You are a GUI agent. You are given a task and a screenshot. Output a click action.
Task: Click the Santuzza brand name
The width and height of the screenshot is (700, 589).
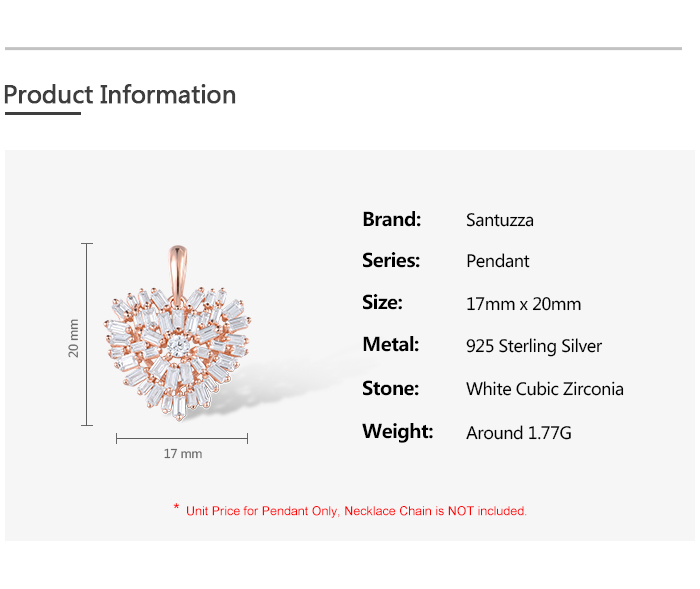pyautogui.click(x=499, y=220)
